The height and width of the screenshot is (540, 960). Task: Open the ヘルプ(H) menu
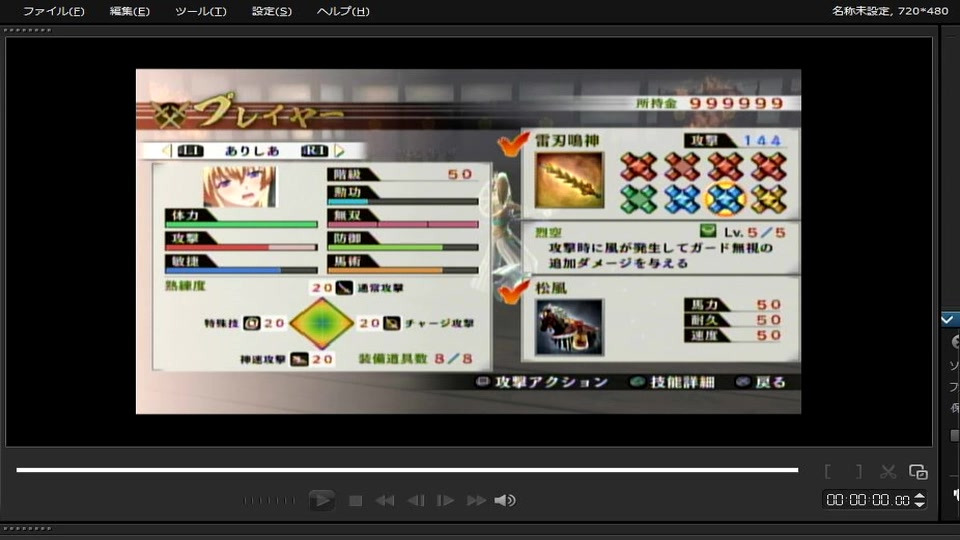pos(343,11)
